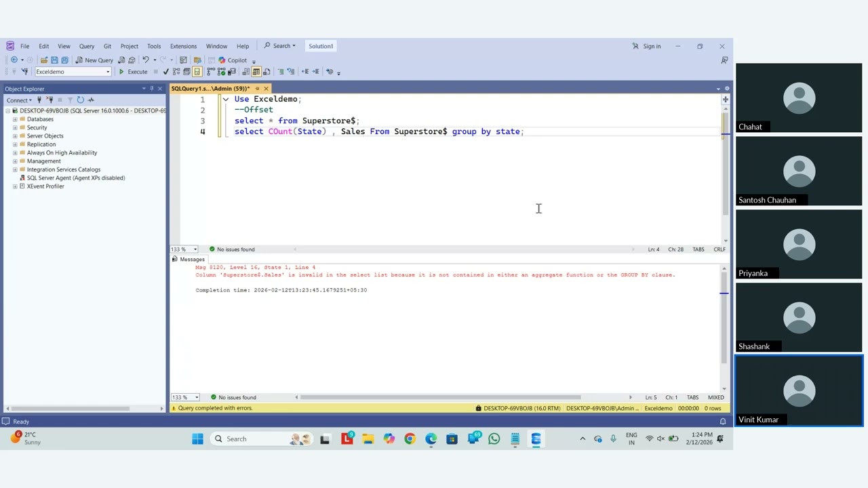Screen dimensions: 868x488
Task: Toggle Results to Text icon
Action: pos(245,71)
